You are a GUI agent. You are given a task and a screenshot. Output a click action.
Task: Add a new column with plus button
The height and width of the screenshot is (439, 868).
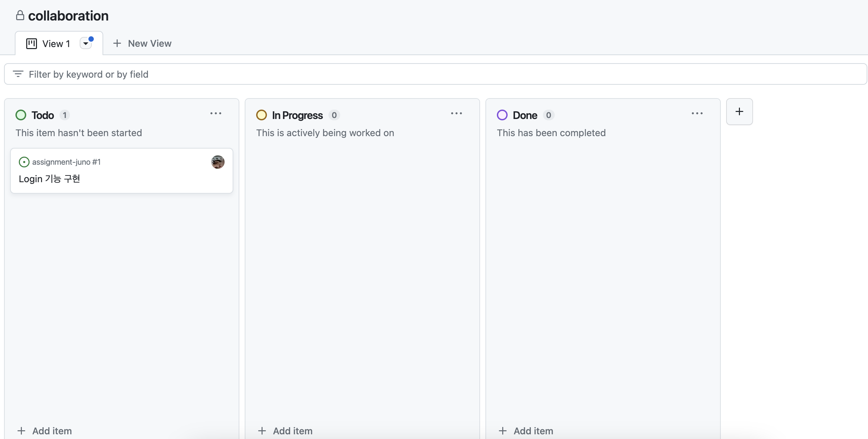pos(739,112)
